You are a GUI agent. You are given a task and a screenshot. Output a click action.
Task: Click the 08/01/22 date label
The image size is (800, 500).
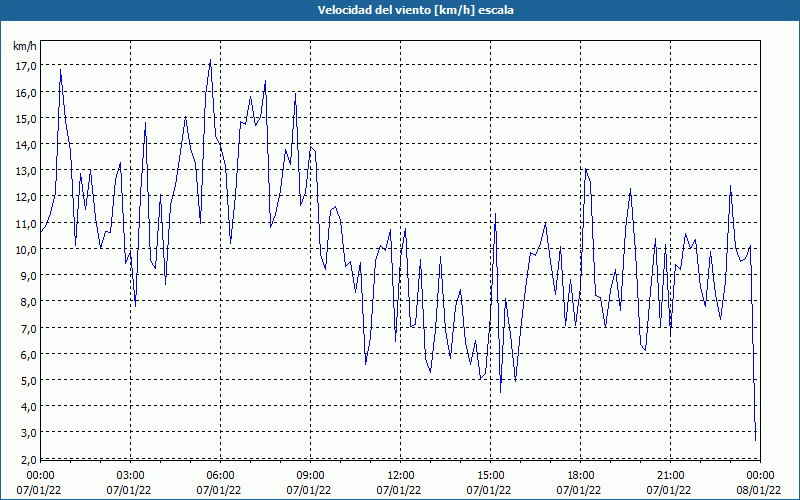(759, 490)
